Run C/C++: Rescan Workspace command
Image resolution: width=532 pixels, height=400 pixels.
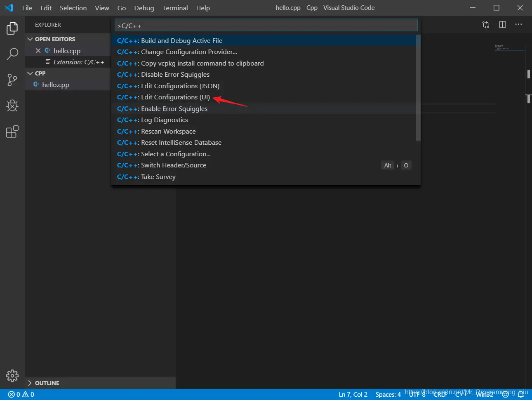point(264,131)
